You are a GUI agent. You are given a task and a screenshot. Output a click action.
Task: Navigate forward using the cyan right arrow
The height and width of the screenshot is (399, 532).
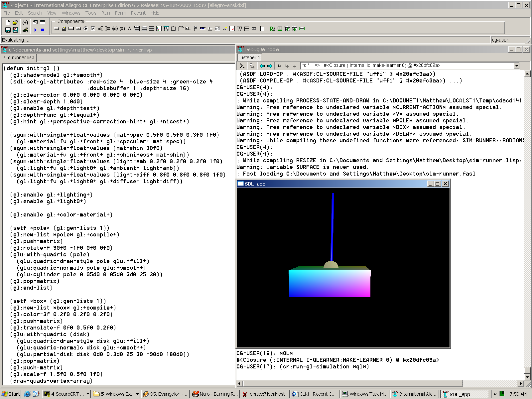pyautogui.click(x=270, y=66)
